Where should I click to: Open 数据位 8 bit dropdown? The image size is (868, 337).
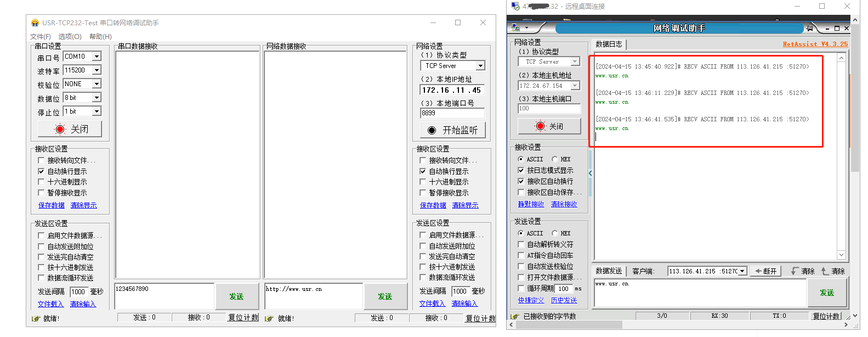point(97,98)
